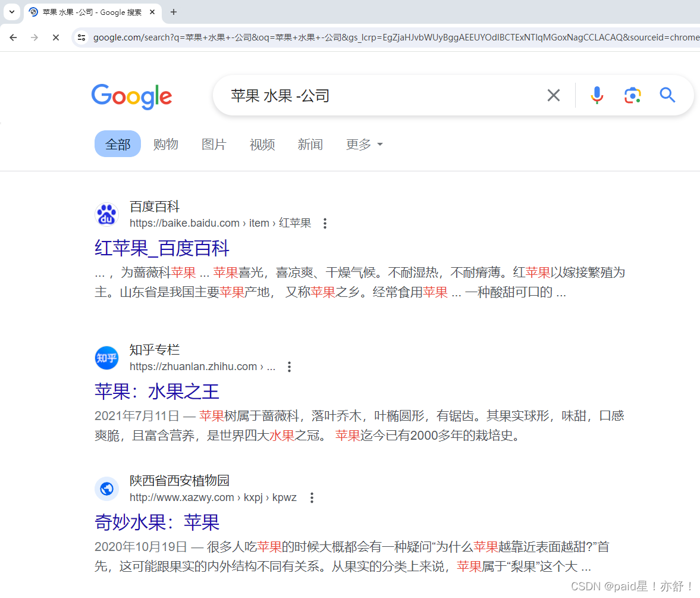Click the date 2020年10月19日 in snippet
Image resolution: width=700 pixels, height=598 pixels.
coord(140,547)
